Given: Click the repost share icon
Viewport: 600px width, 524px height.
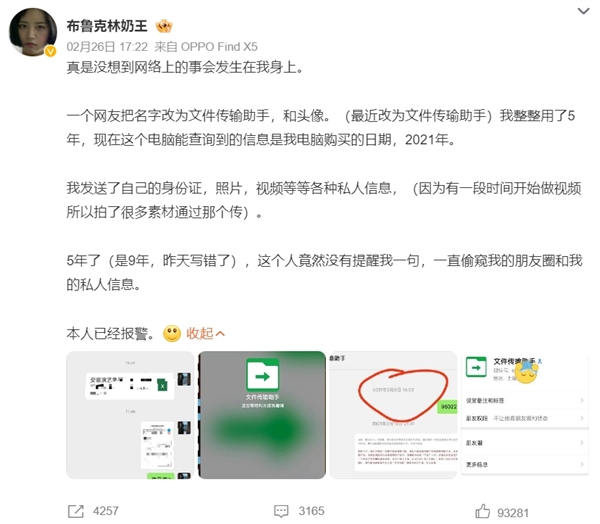Looking at the screenshot, I should coord(75,511).
